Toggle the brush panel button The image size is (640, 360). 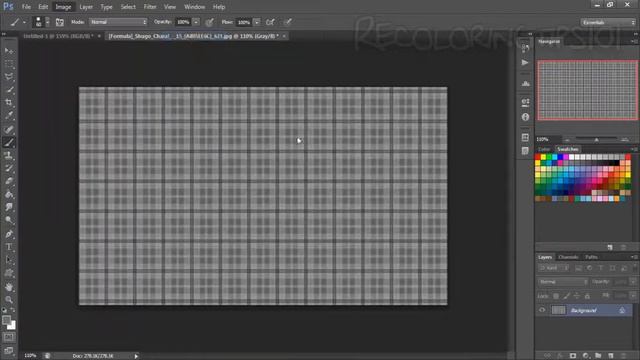(x=60, y=22)
